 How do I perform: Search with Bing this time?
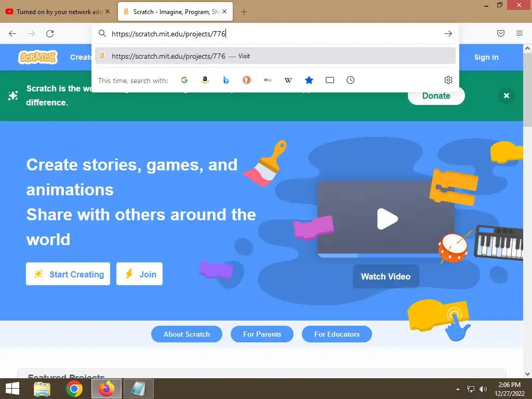coord(226,80)
